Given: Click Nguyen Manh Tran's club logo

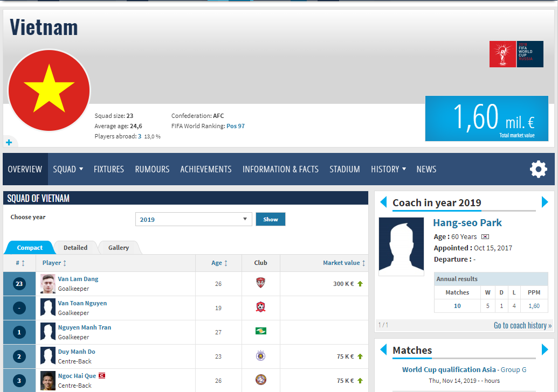Looking at the screenshot, I should [x=260, y=331].
